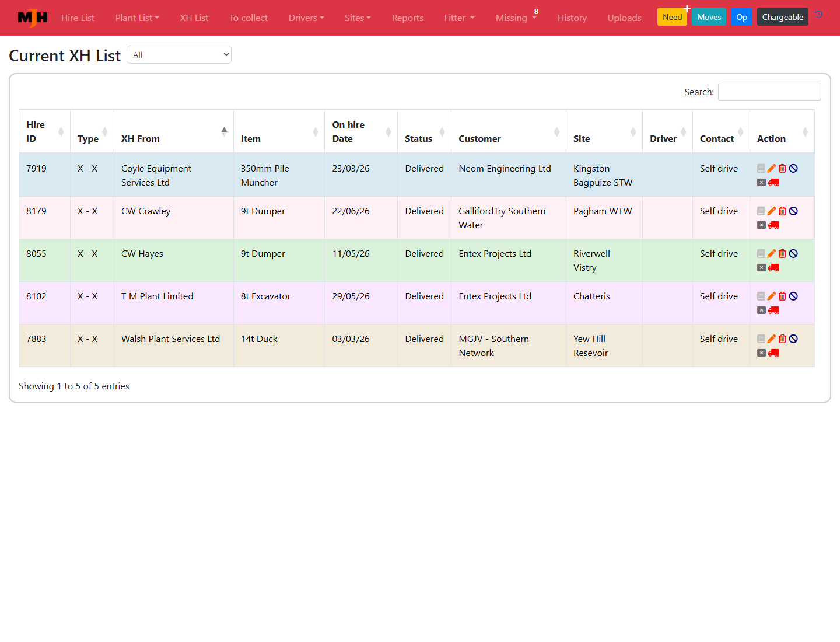Click the MJH logo in the navbar
Viewport: 840px width, 642px height.
point(33,18)
